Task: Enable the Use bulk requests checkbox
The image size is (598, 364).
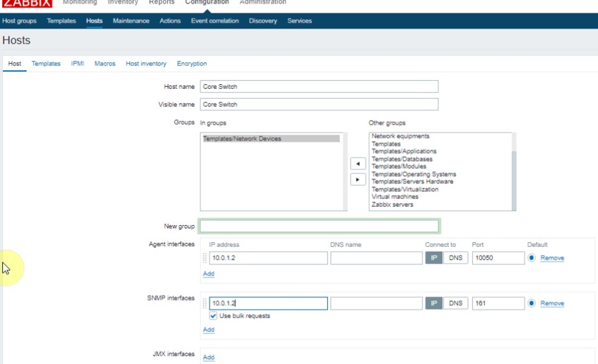Action: point(214,316)
